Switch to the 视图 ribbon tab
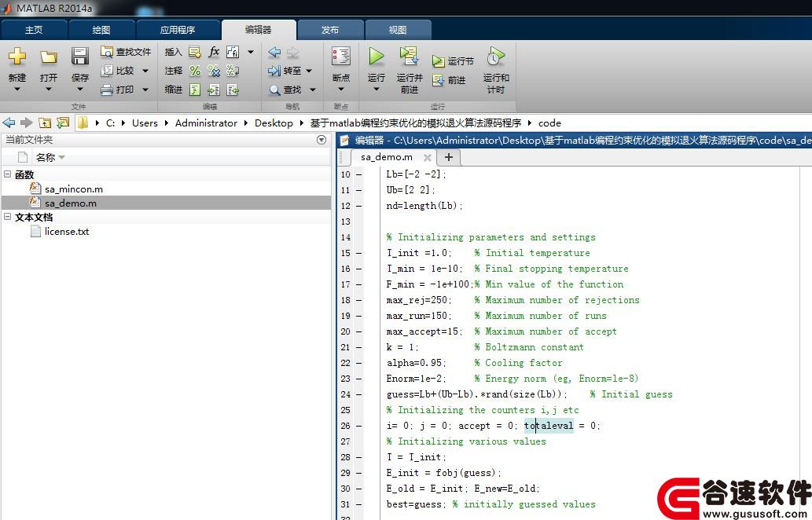 398,30
